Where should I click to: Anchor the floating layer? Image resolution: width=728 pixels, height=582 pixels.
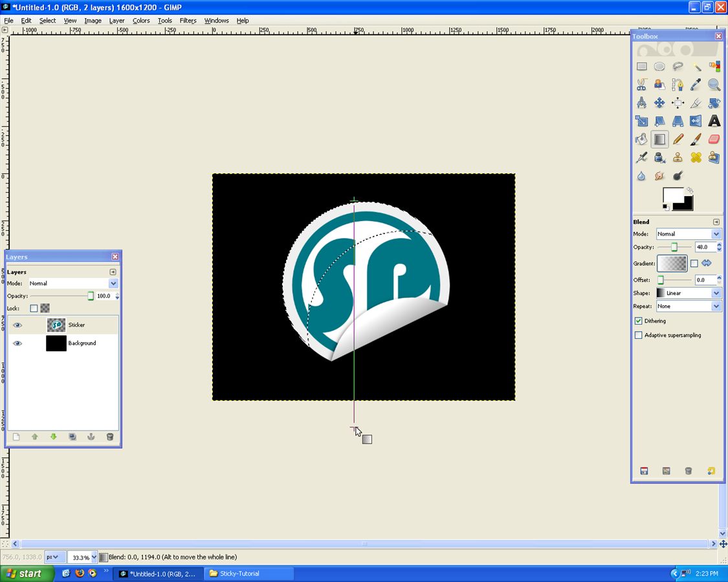click(x=91, y=436)
